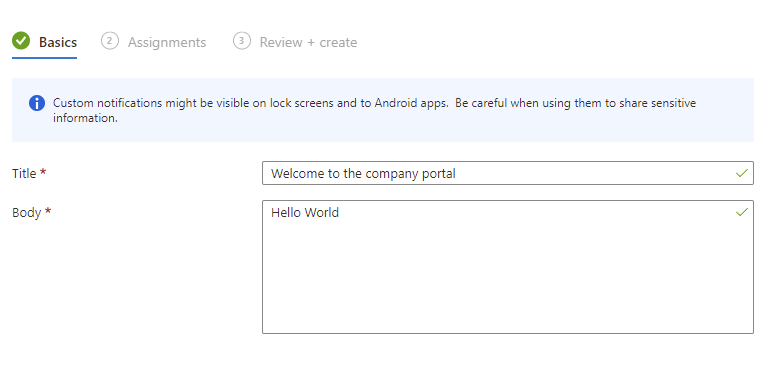Click the Body label
The height and width of the screenshot is (373, 783).
coord(26,212)
